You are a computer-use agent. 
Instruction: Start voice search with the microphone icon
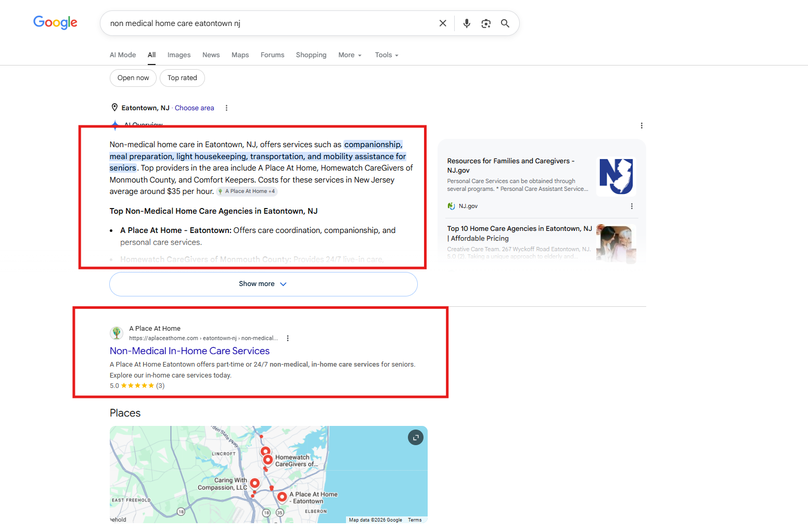coord(467,23)
